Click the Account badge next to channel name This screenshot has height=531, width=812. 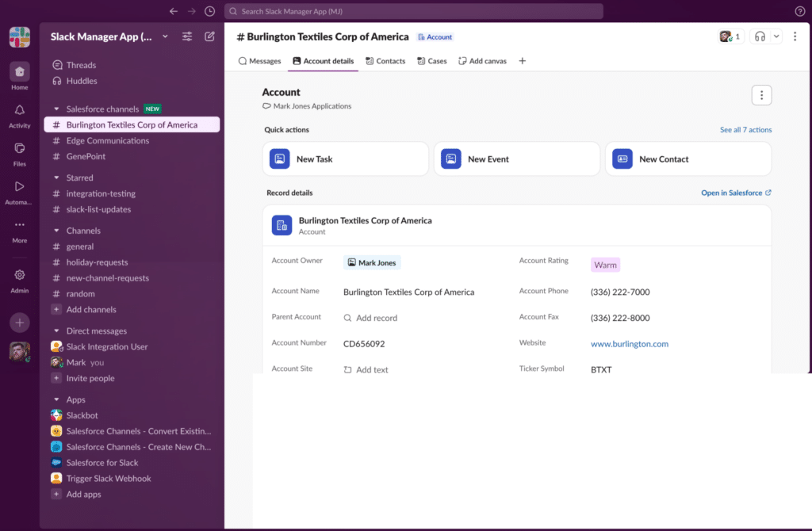(x=435, y=37)
